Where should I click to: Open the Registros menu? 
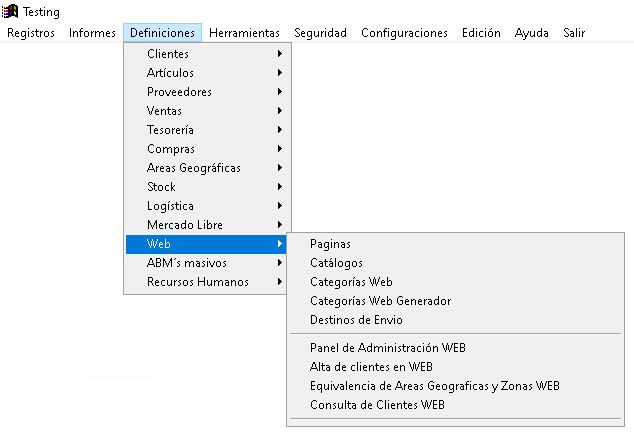click(31, 33)
